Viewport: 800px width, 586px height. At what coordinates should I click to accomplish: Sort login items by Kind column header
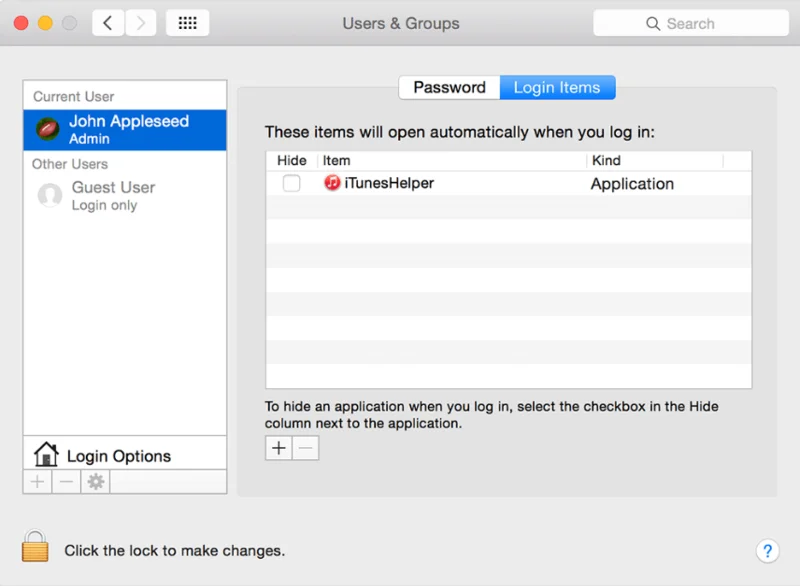point(654,160)
